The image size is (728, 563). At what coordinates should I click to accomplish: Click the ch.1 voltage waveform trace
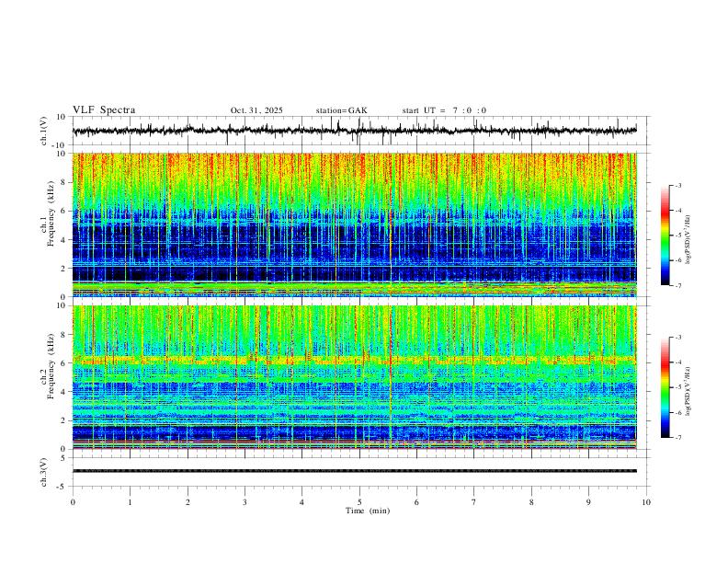(354, 131)
